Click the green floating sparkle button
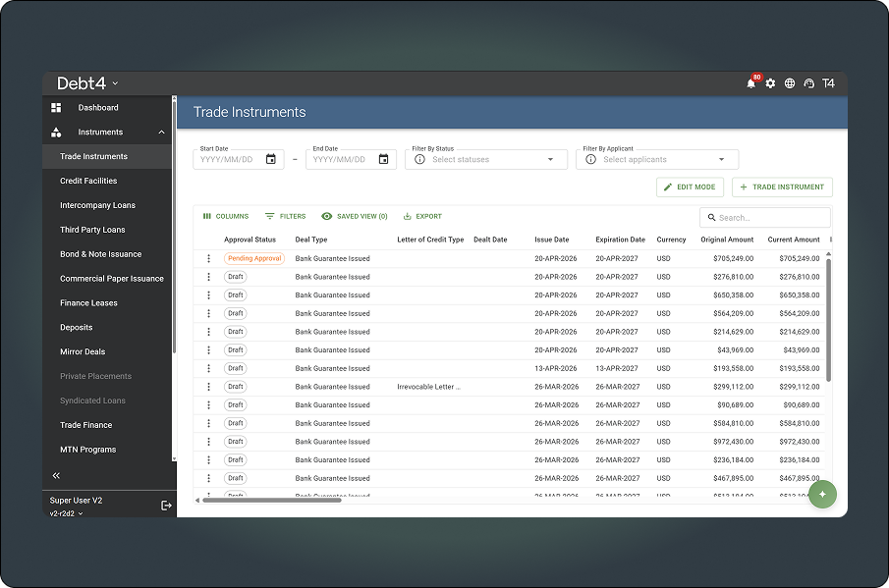The width and height of the screenshot is (889, 588). point(822,494)
